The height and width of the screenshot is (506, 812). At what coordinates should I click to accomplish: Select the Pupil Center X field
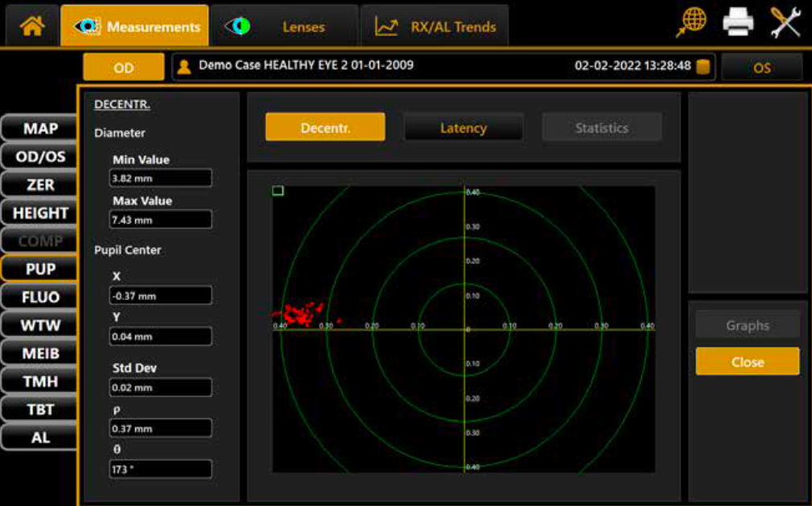pos(160,296)
